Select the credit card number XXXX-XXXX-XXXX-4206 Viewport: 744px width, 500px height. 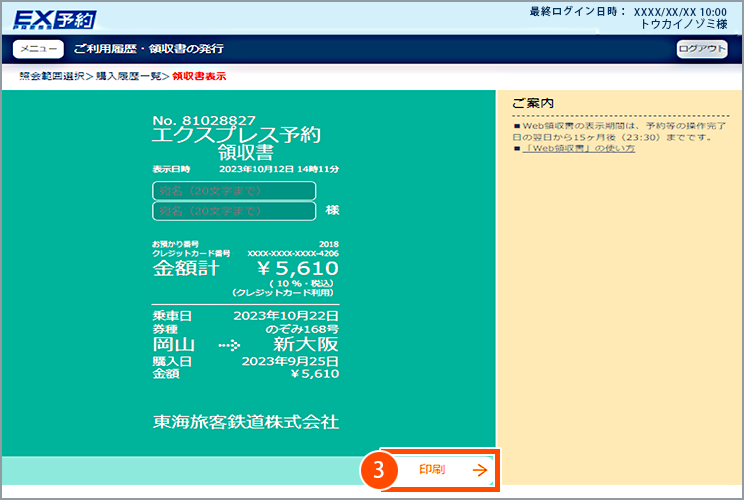(293, 253)
